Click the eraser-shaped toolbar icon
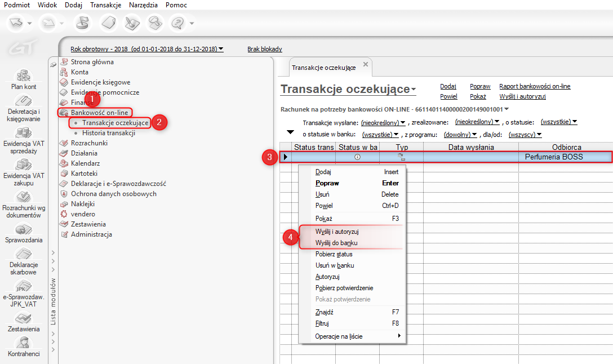This screenshot has height=364, width=613. 108,23
